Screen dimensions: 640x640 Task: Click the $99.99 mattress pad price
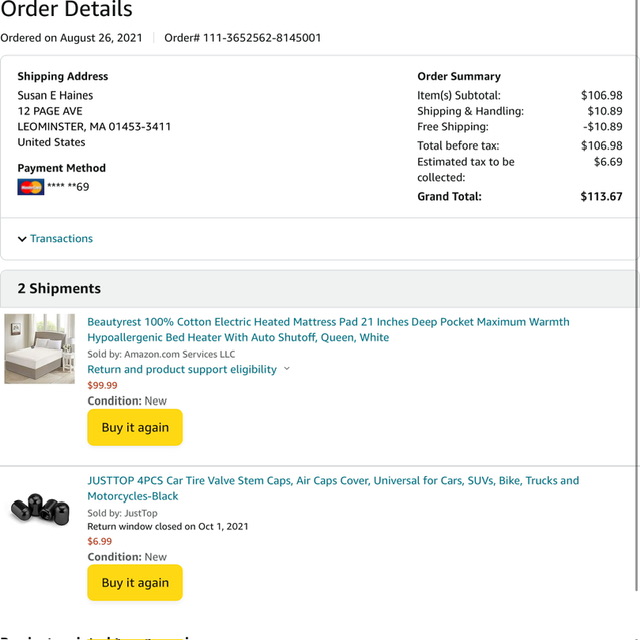tap(102, 385)
